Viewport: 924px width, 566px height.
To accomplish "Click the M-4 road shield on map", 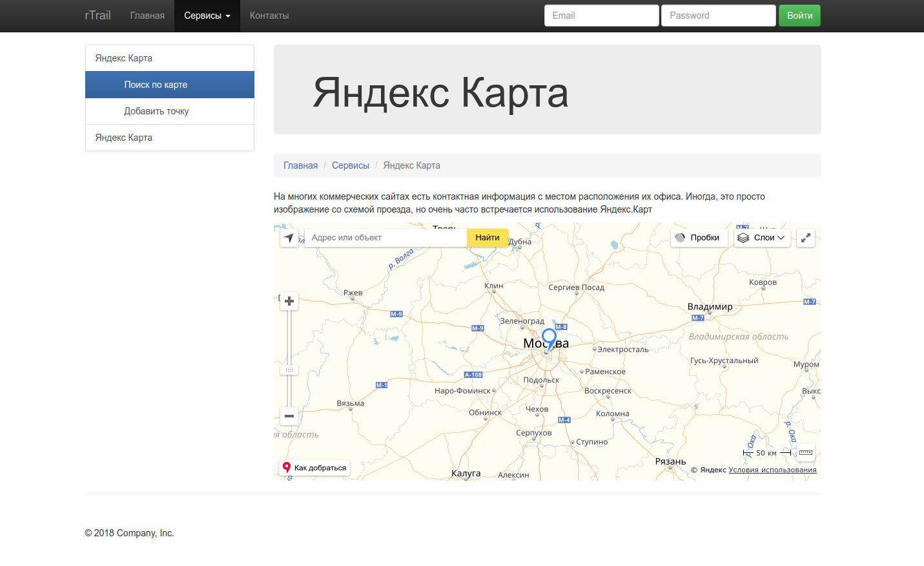I will 564,420.
